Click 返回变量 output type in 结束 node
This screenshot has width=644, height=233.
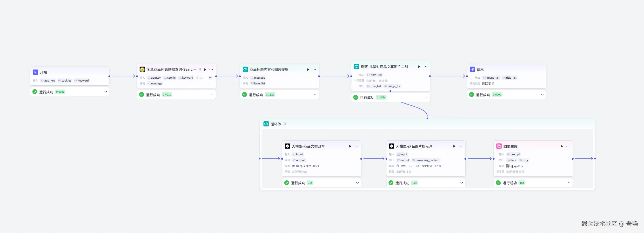tap(488, 83)
